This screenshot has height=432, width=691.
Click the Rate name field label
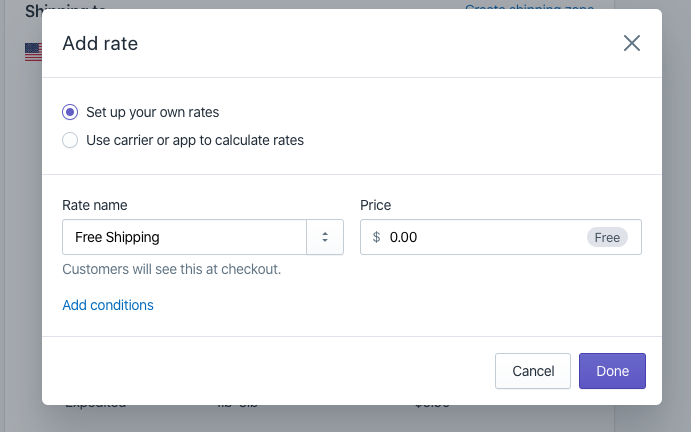(95, 205)
